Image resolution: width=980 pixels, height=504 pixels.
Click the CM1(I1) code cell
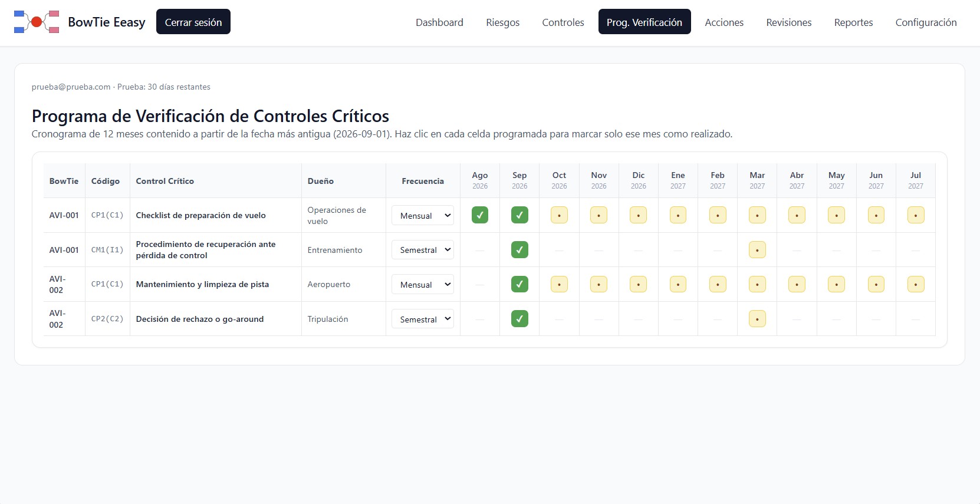107,250
